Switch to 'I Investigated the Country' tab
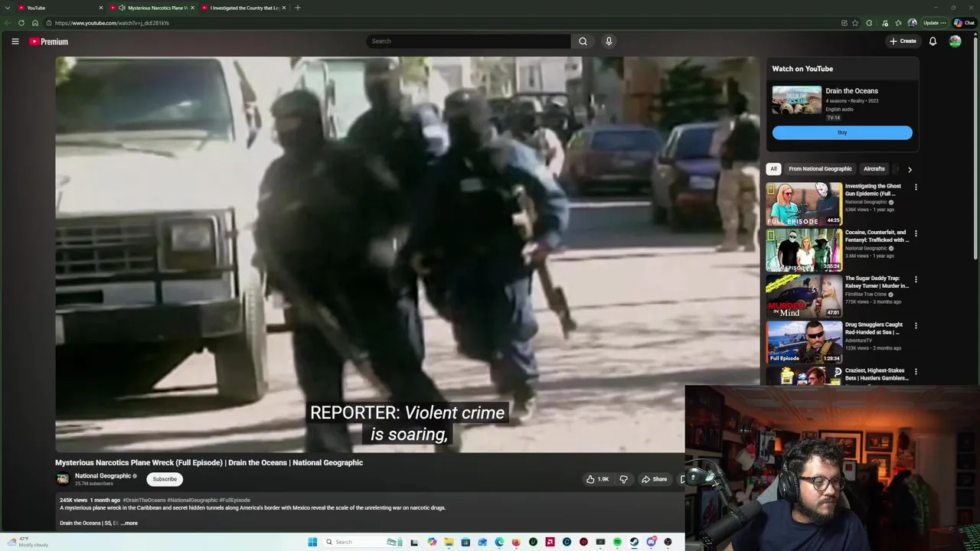 (x=243, y=8)
